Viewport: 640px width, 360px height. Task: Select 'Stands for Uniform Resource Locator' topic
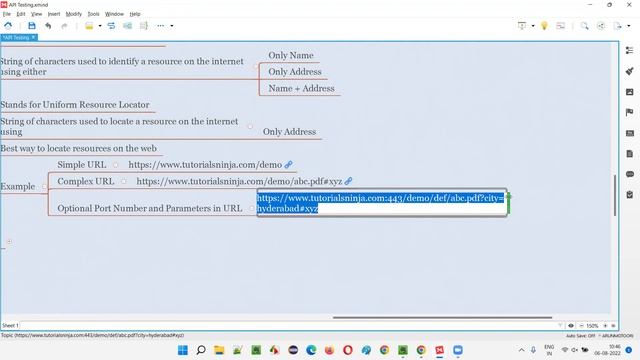click(x=75, y=105)
